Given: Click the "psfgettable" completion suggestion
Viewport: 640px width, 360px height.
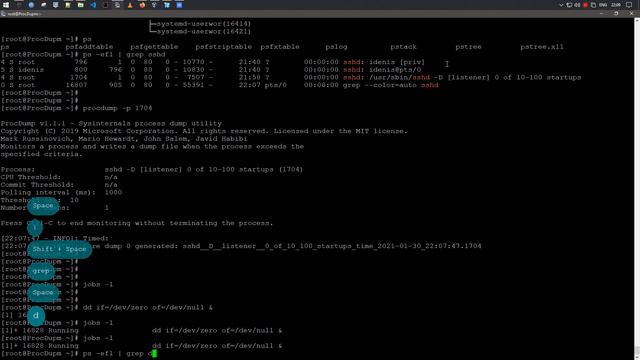Looking at the screenshot, I should pos(154,47).
